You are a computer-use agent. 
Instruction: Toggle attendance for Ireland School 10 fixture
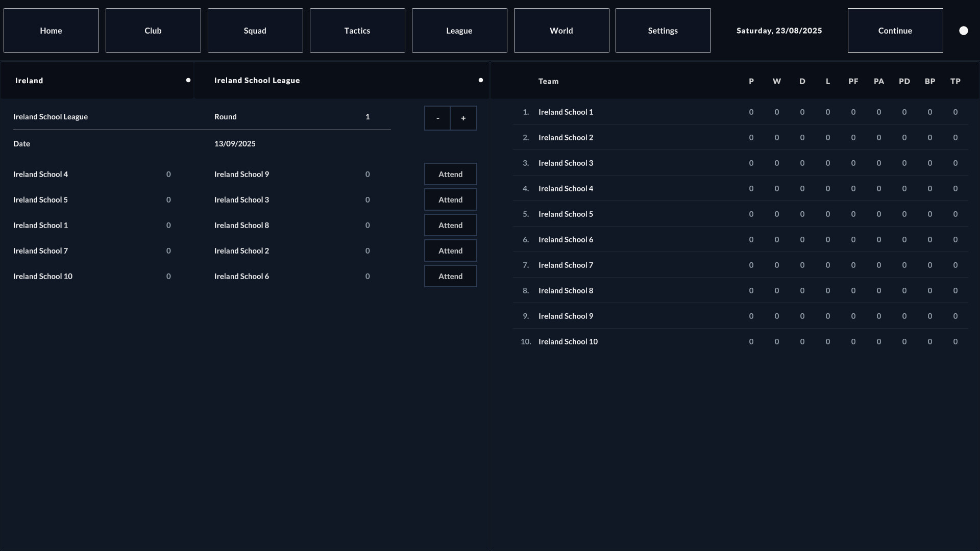coord(450,276)
